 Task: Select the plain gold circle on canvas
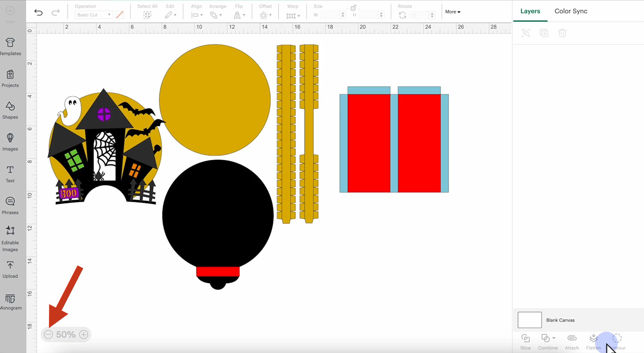point(215,100)
